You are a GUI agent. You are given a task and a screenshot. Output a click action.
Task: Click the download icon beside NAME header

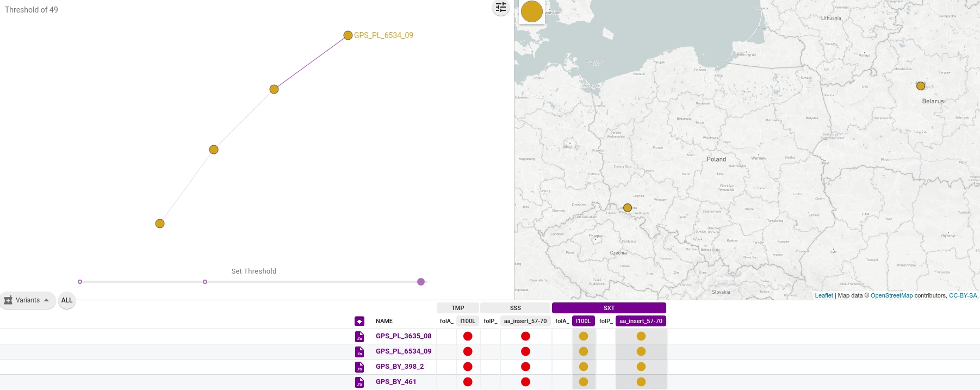pos(359,321)
